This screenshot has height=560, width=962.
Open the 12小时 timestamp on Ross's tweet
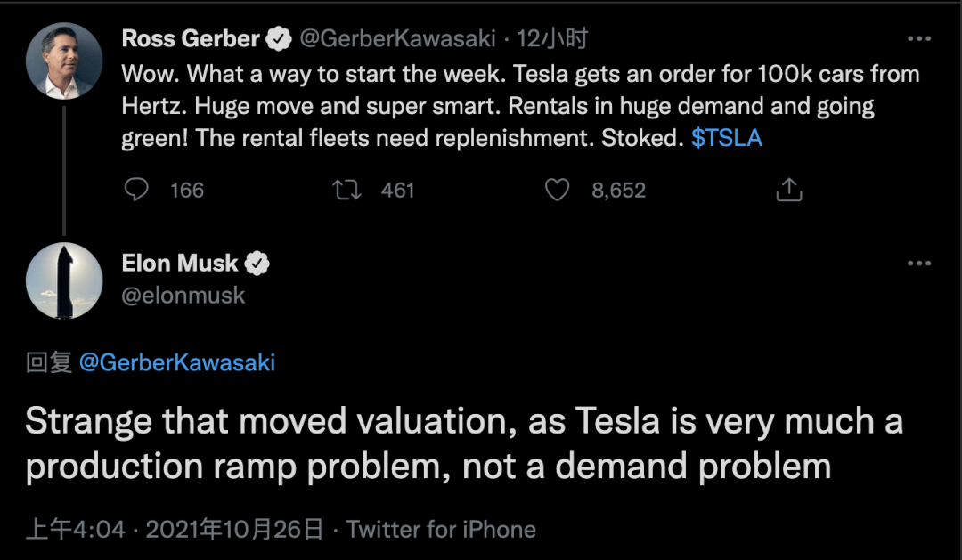point(551,38)
